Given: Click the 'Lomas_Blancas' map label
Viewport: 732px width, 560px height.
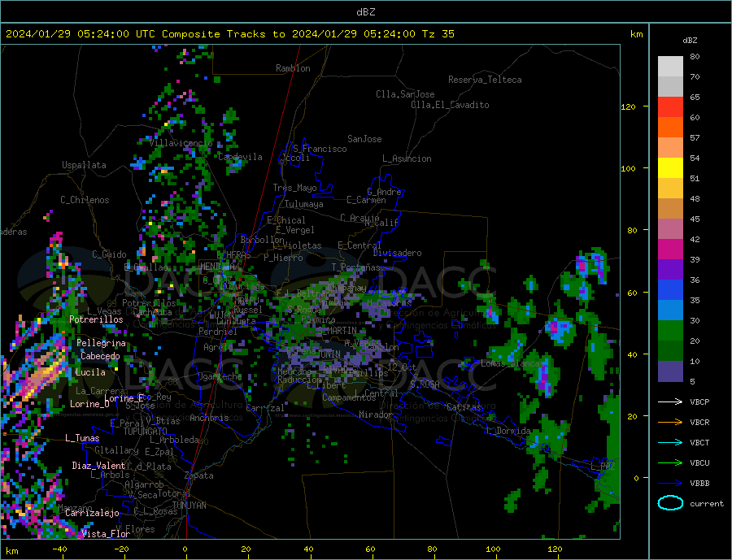Looking at the screenshot, I should (513, 363).
